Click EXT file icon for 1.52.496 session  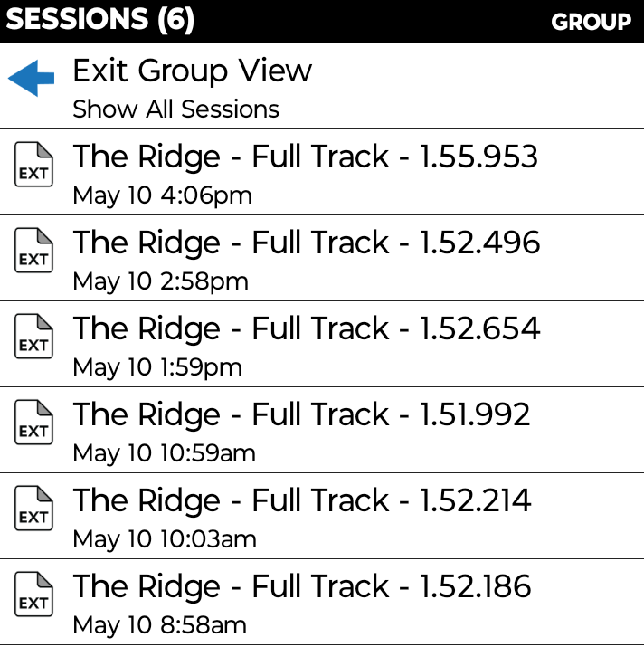(x=33, y=250)
